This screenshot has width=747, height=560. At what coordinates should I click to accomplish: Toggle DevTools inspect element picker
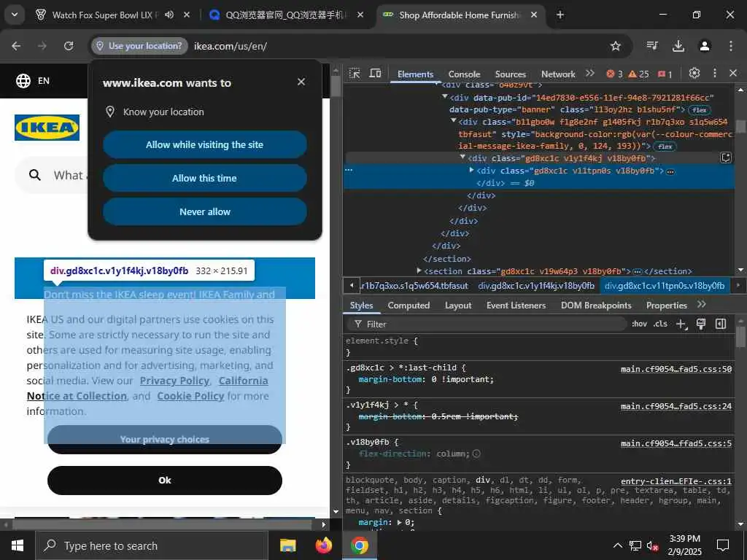point(355,74)
